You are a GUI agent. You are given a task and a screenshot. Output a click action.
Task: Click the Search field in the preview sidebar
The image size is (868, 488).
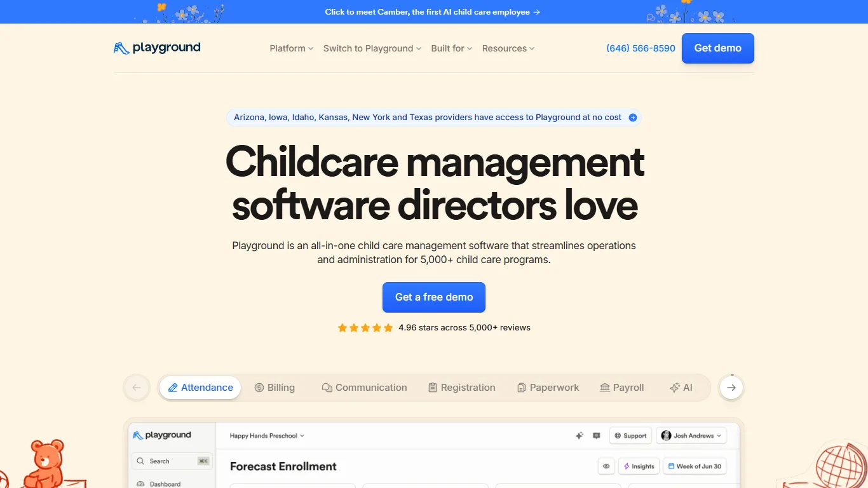(x=172, y=461)
